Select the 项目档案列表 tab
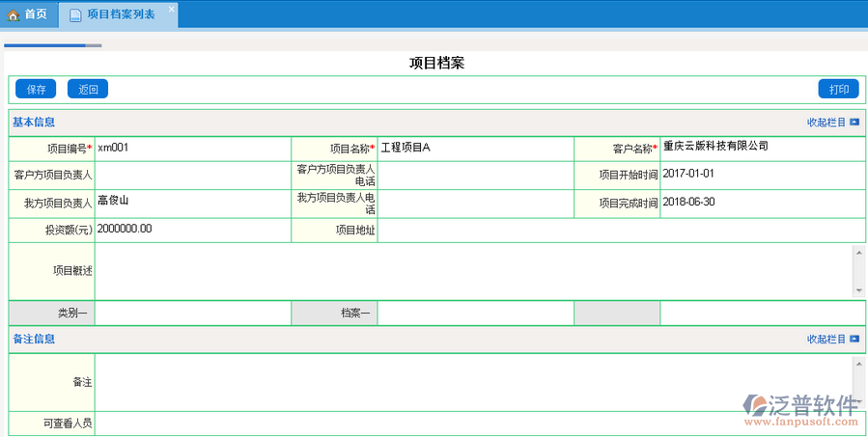Image resolution: width=868 pixels, height=437 pixels. [x=120, y=14]
